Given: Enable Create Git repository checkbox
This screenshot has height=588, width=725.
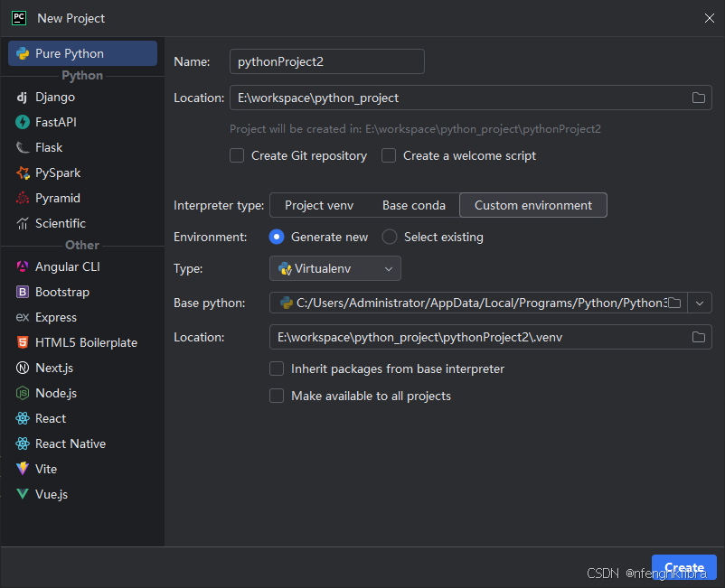Looking at the screenshot, I should click(x=237, y=155).
